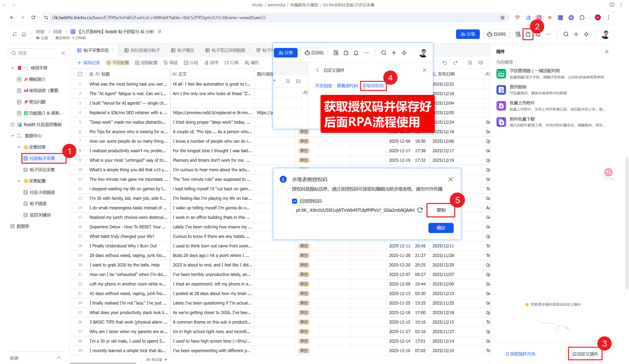Collapse the 采集结果 folder
Viewport: 629px width, 364px height.
(x=19, y=147)
